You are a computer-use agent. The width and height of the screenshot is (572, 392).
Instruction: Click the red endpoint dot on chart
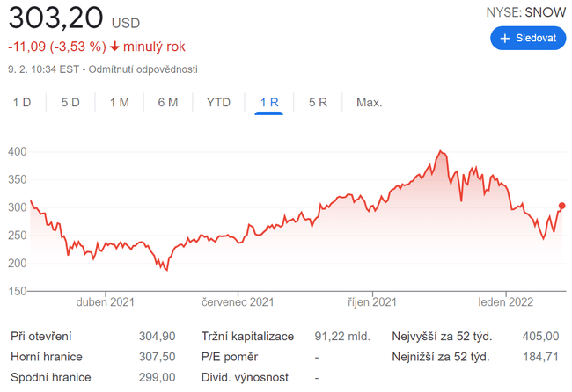click(x=562, y=206)
